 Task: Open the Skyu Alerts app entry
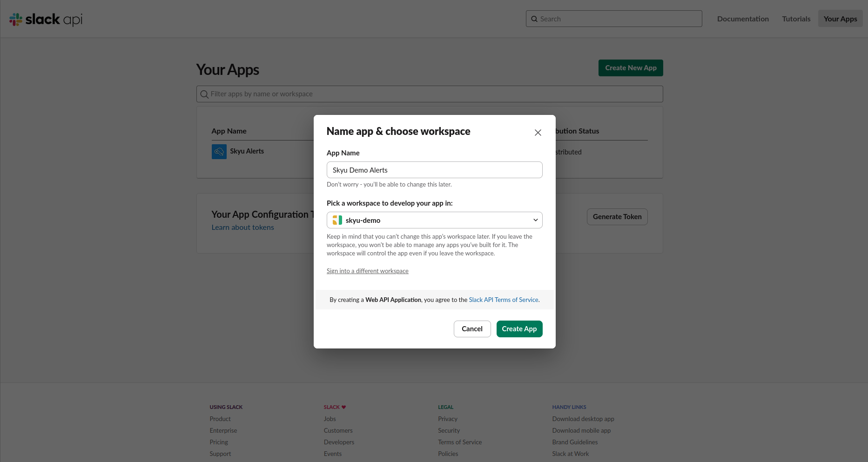click(x=247, y=151)
